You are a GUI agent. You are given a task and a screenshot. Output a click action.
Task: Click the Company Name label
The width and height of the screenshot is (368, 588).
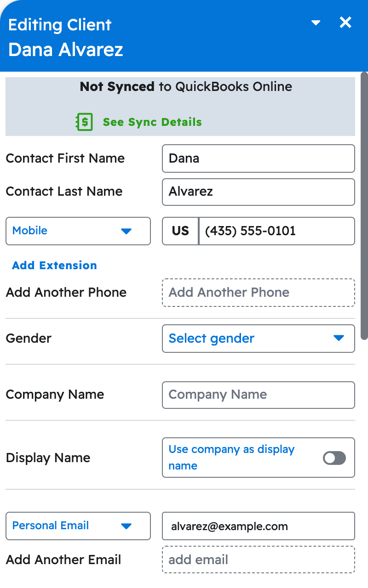(55, 395)
